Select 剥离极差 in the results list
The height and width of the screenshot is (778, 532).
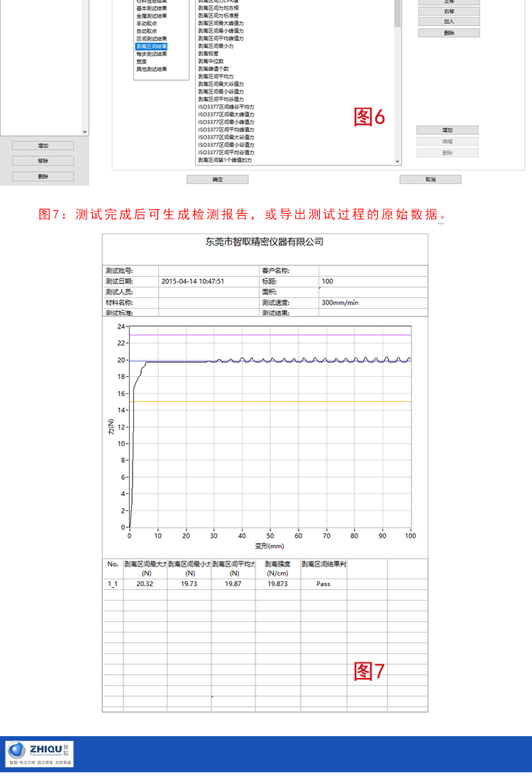coord(209,53)
